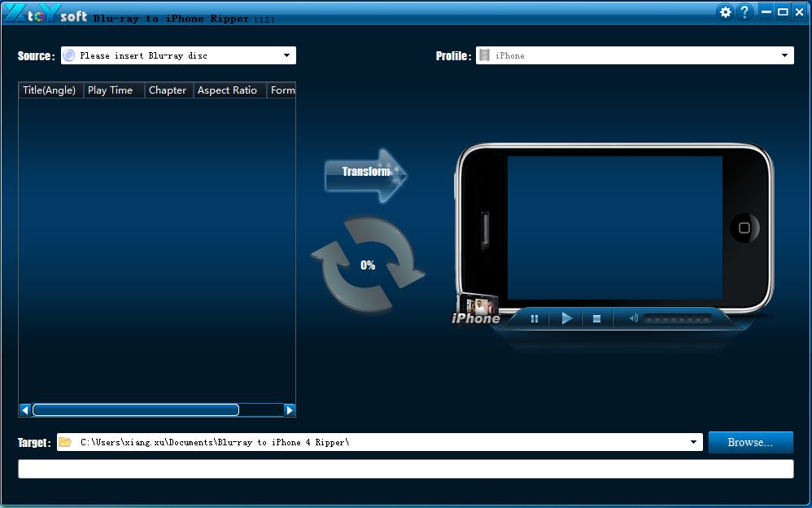Click the disc icon in Source field

69,55
